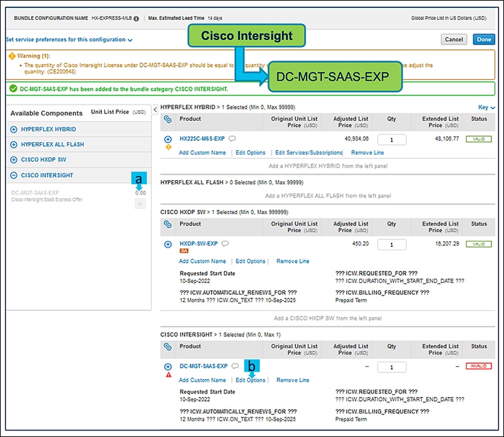Click 'Global Price List in US Dollars (USD)'

tap(449, 18)
